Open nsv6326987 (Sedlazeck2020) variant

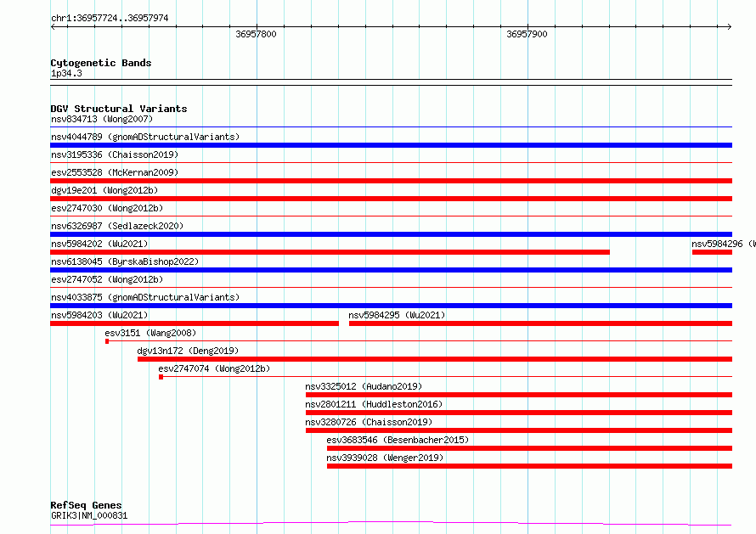point(117,226)
